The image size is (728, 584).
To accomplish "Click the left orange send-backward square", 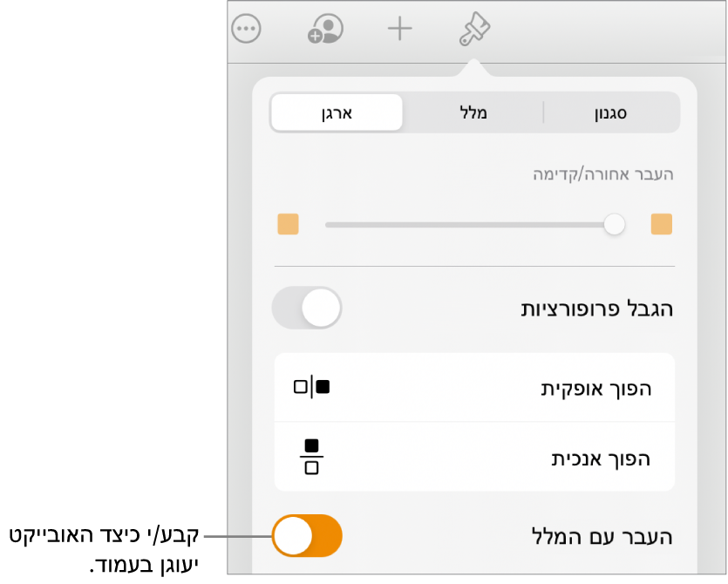I will [x=288, y=225].
